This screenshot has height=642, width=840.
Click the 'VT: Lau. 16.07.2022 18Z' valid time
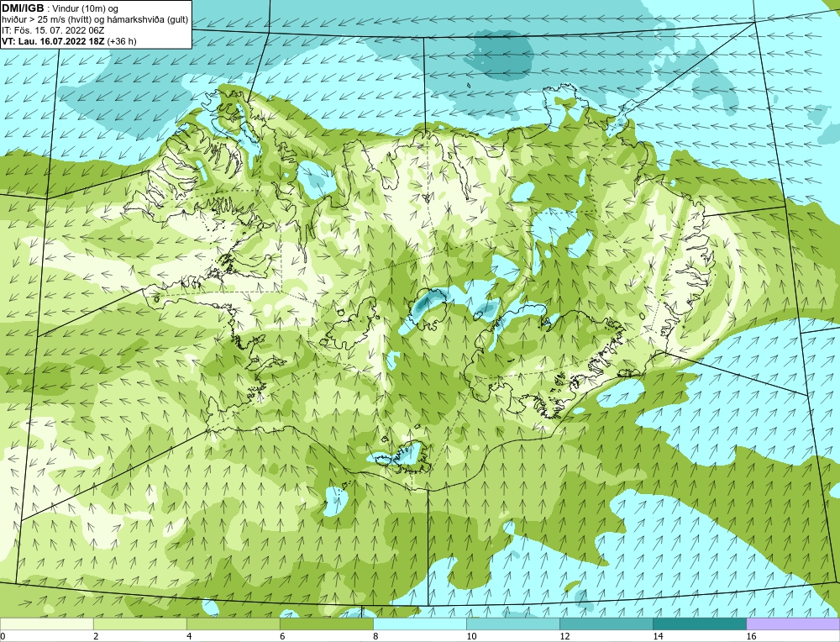click(53, 41)
